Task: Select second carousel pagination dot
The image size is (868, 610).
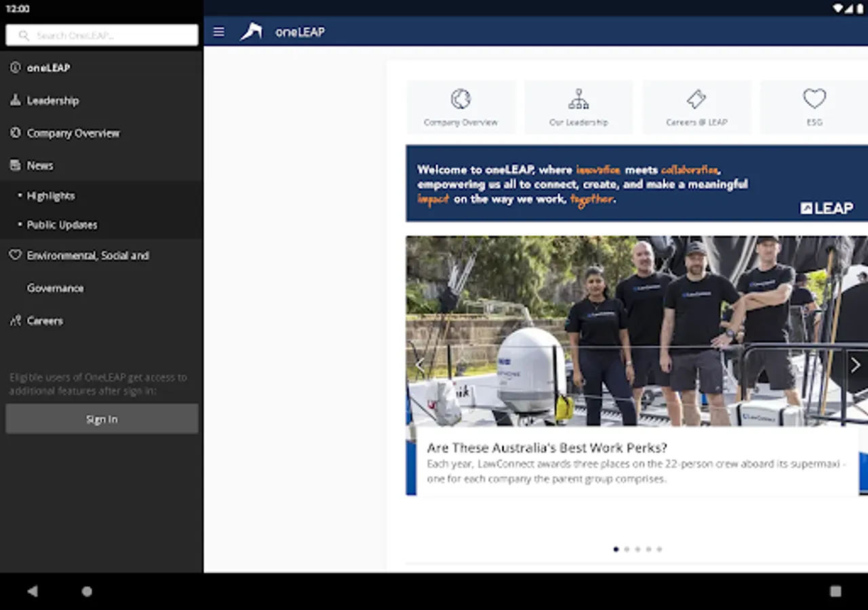Action: coord(627,549)
